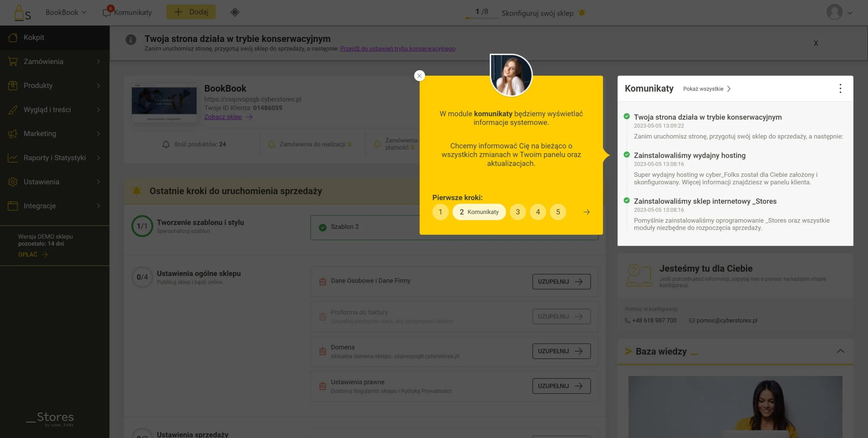Dismiss the maintenance mode banner with X
The height and width of the screenshot is (438, 868).
tap(816, 43)
